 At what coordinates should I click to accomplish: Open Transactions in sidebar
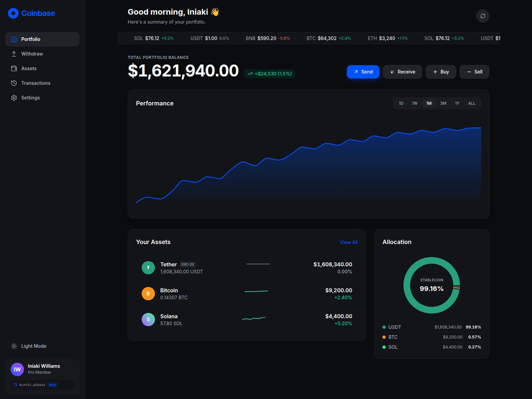point(42,83)
